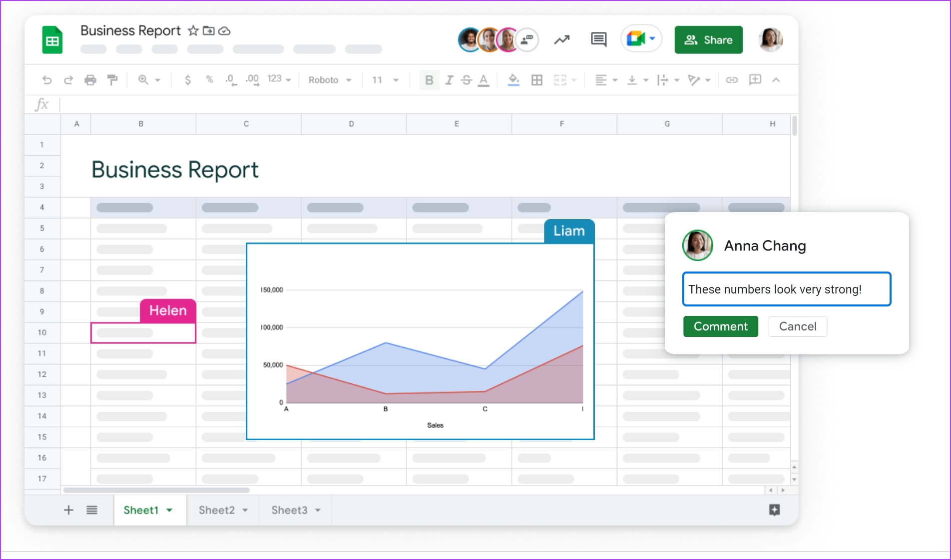Open the font size 11 dropdown
This screenshot has height=560, width=951.
pos(385,80)
